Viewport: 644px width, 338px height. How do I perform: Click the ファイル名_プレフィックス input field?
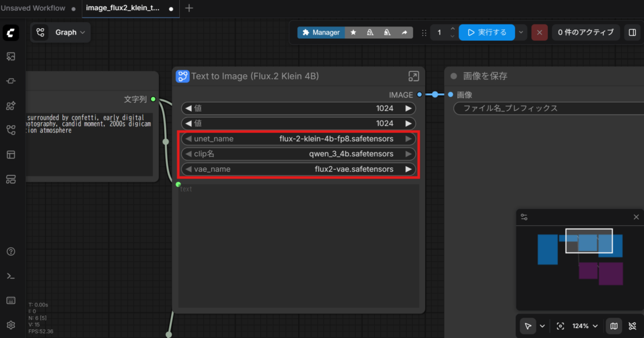pyautogui.click(x=541, y=108)
